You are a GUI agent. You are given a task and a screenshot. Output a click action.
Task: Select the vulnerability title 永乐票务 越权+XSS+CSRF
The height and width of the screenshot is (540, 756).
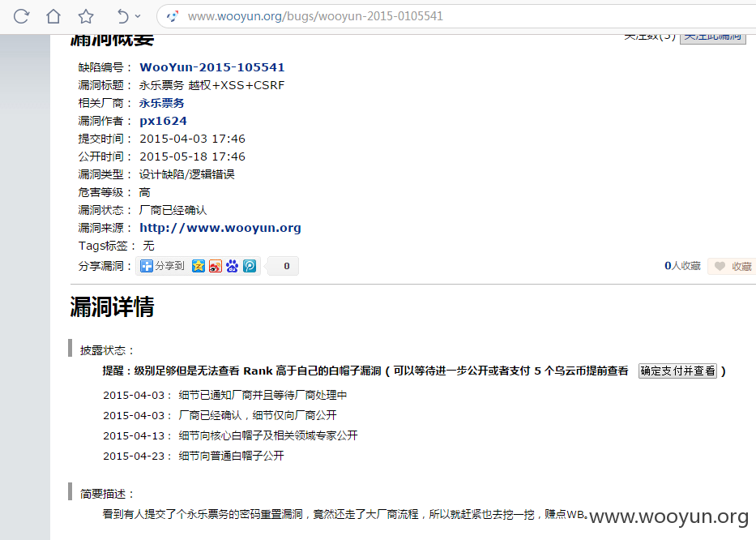pos(211,85)
